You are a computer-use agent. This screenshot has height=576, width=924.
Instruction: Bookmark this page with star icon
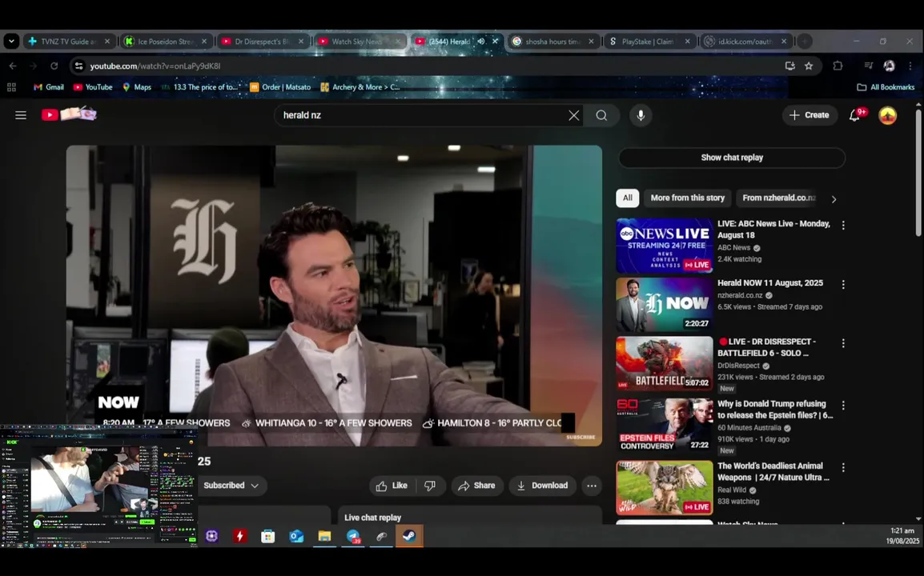(x=809, y=66)
